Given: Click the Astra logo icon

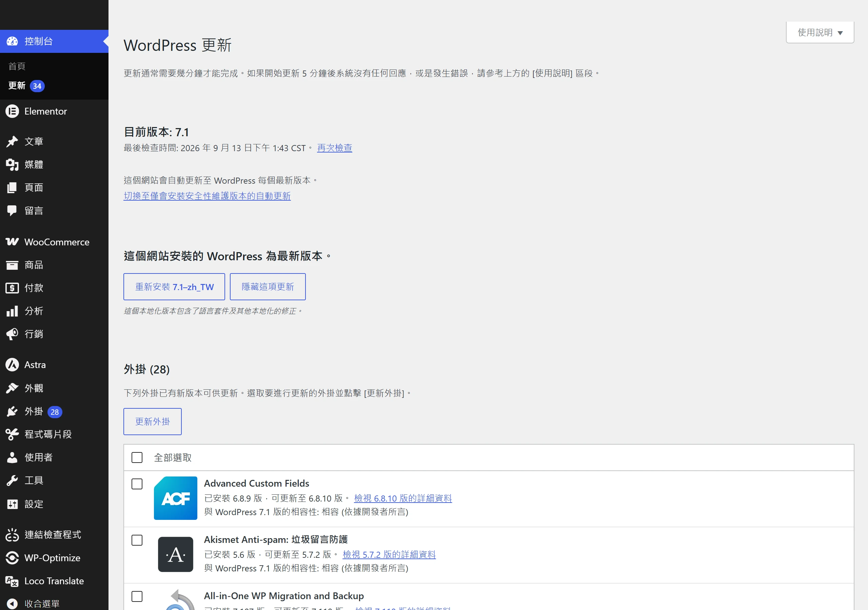Looking at the screenshot, I should (x=12, y=365).
